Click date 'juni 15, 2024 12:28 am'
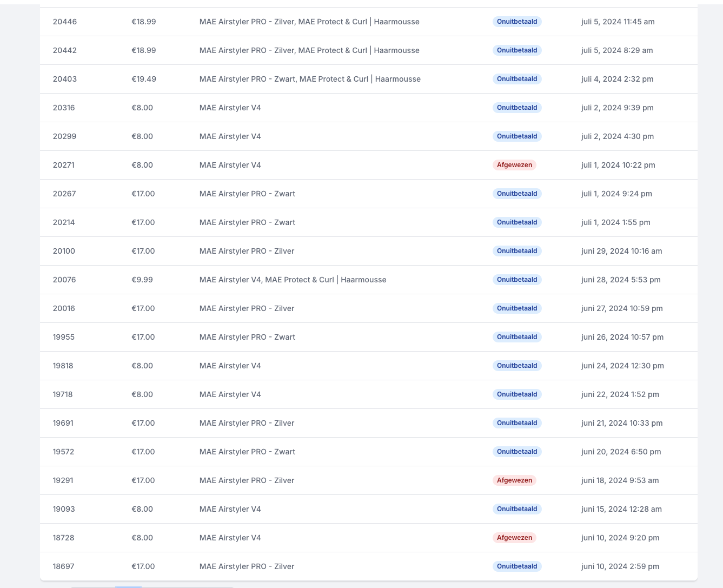Screen dimensions: 723x588 coord(621,509)
